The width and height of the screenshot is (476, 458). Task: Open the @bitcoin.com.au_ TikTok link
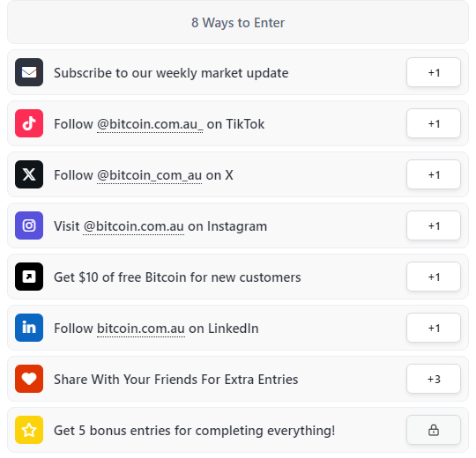[150, 124]
